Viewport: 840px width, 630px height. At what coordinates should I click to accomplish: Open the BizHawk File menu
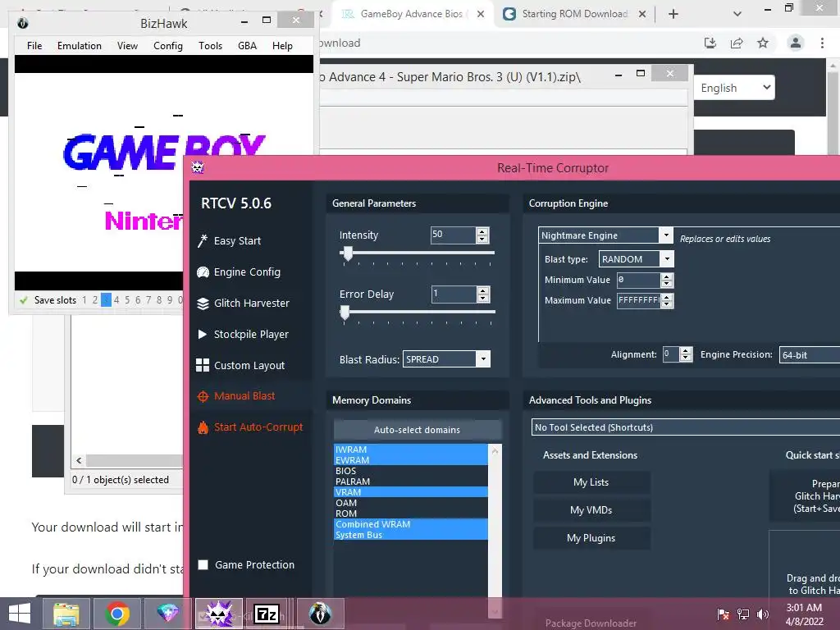click(34, 46)
